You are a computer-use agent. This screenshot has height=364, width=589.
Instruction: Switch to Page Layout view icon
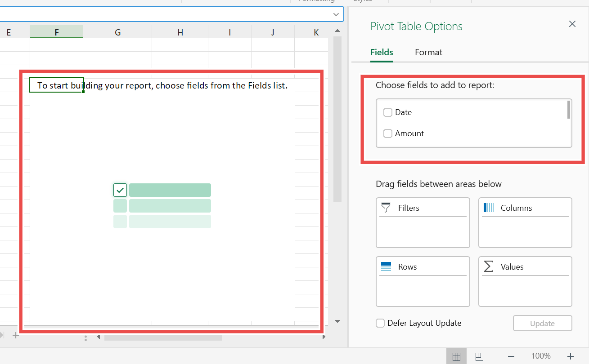click(x=479, y=356)
